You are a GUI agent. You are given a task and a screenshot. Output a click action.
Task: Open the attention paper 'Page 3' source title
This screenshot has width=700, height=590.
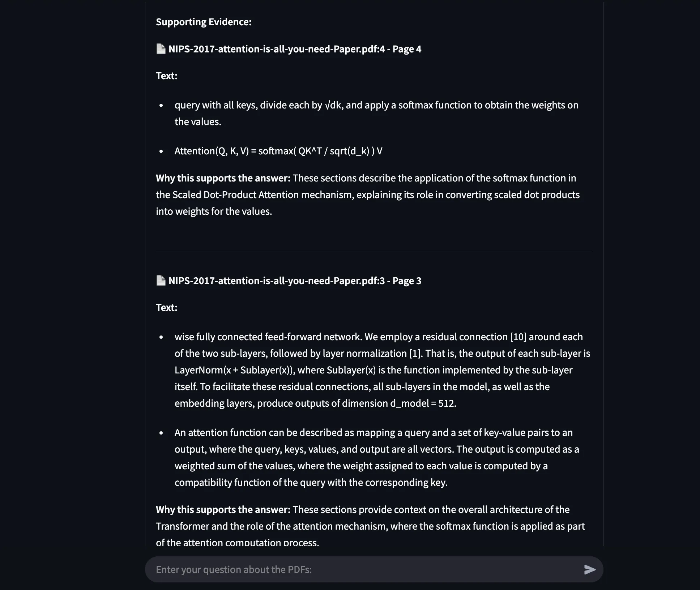point(295,281)
